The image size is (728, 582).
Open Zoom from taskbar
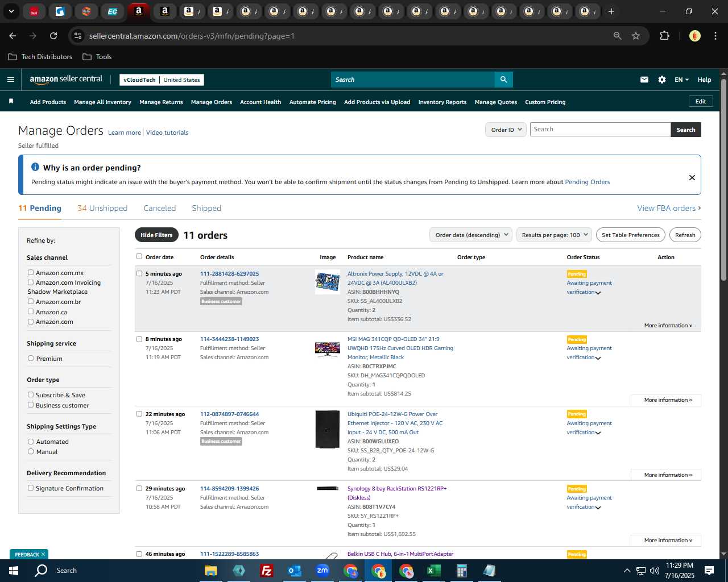tap(322, 571)
